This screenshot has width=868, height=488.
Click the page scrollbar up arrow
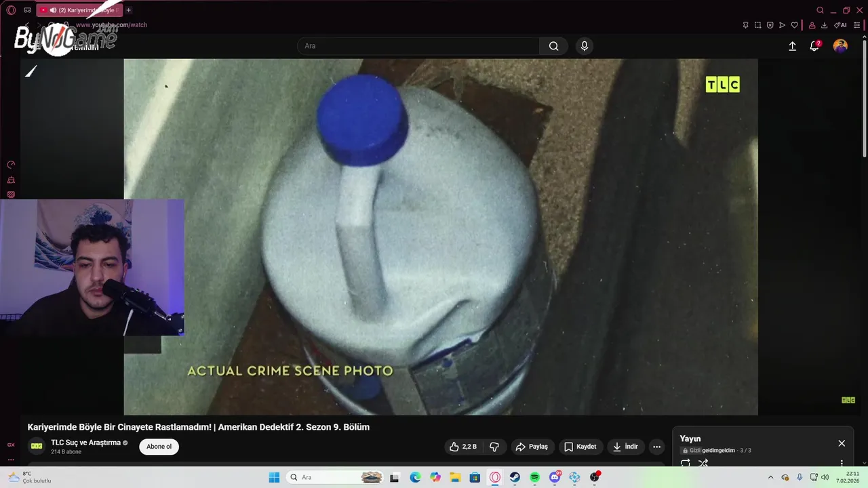(864, 36)
